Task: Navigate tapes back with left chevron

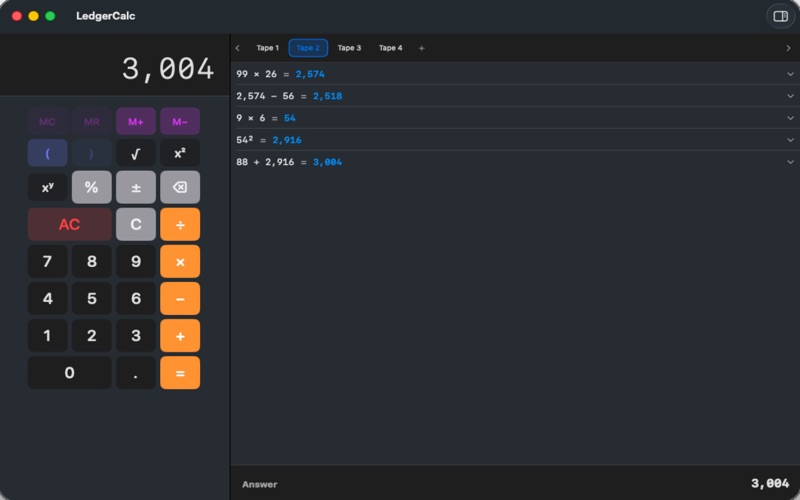Action: (x=238, y=48)
